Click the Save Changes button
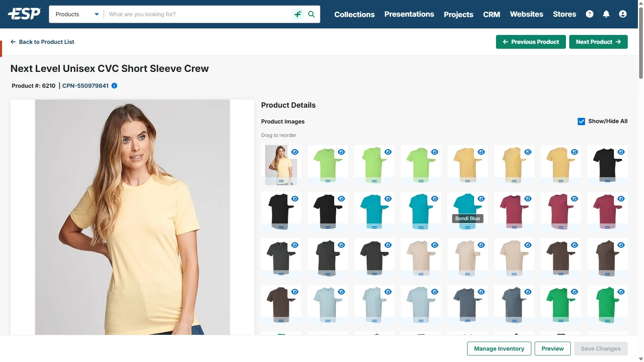Image resolution: width=644 pixels, height=362 pixels. (600, 349)
